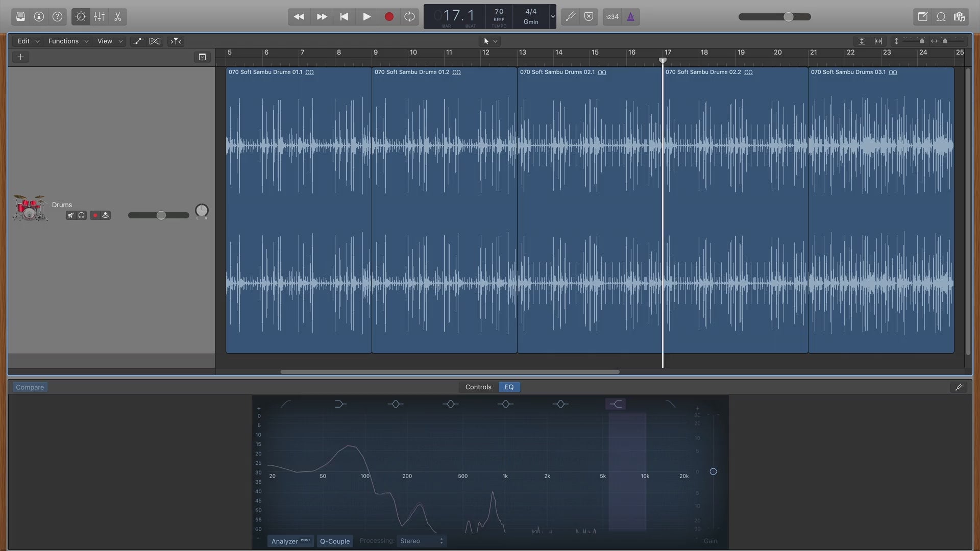Open the Media Browser icon
Screen dimensions: 980x551
click(x=959, y=17)
